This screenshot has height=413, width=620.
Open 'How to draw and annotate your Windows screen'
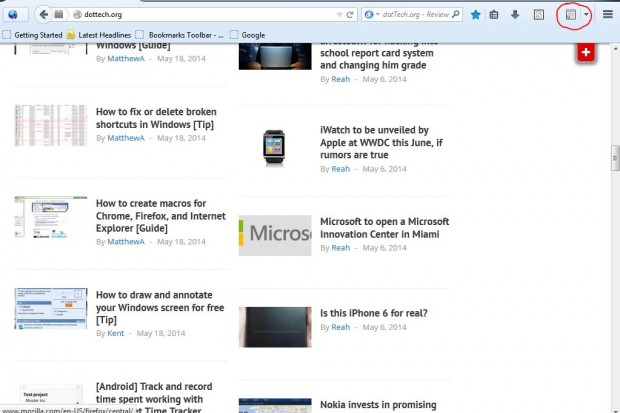point(160,307)
